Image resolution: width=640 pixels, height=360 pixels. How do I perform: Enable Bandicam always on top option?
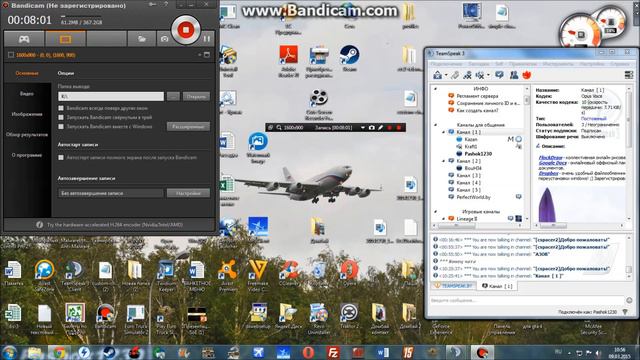(61, 108)
